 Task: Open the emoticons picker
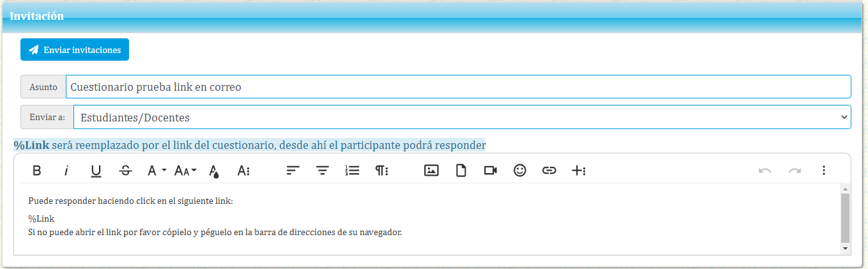tap(520, 171)
